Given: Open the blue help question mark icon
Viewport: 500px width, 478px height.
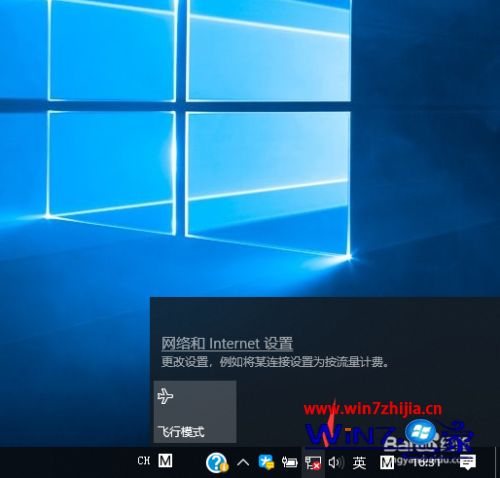Looking at the screenshot, I should [x=217, y=463].
